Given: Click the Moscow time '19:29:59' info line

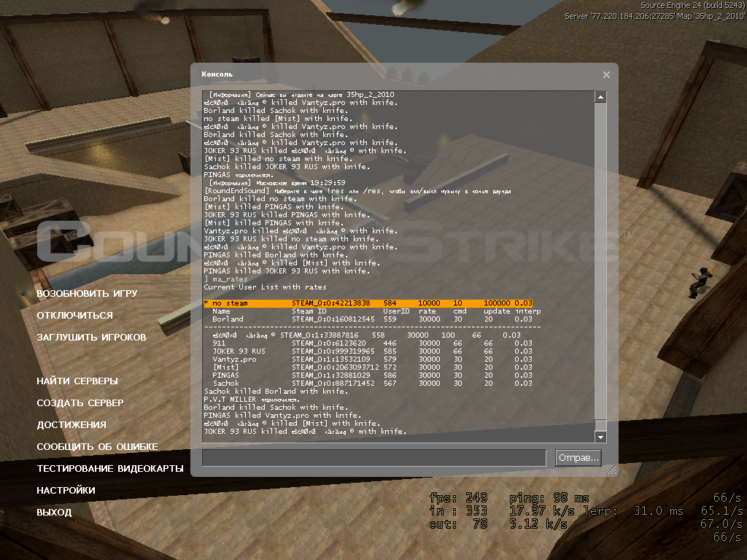Looking at the screenshot, I should coord(277,183).
